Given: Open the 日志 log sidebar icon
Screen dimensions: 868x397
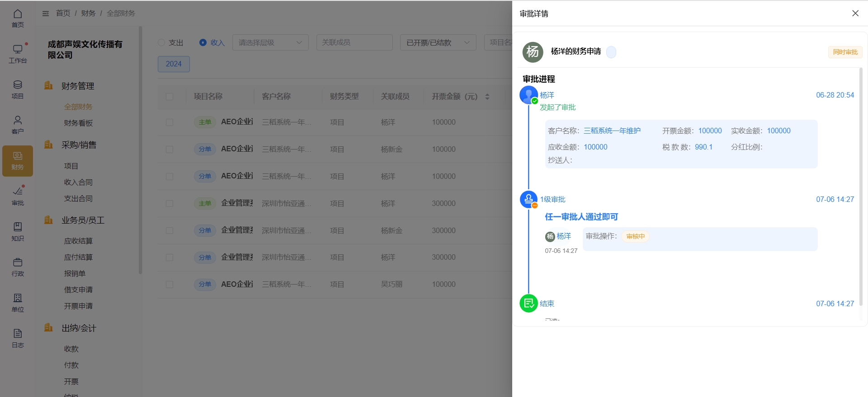Looking at the screenshot, I should click(x=18, y=339).
